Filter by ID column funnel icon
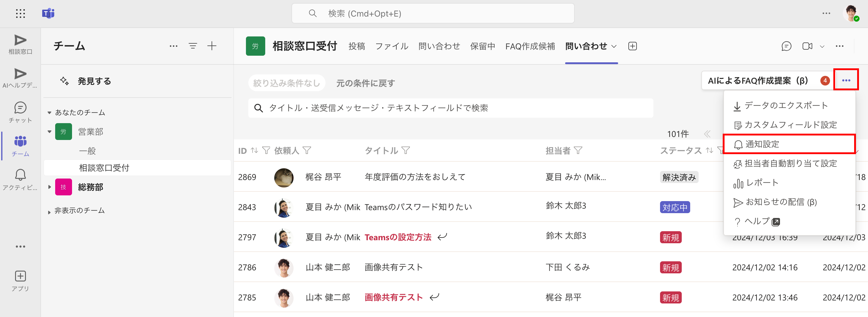This screenshot has width=868, height=317. (266, 150)
